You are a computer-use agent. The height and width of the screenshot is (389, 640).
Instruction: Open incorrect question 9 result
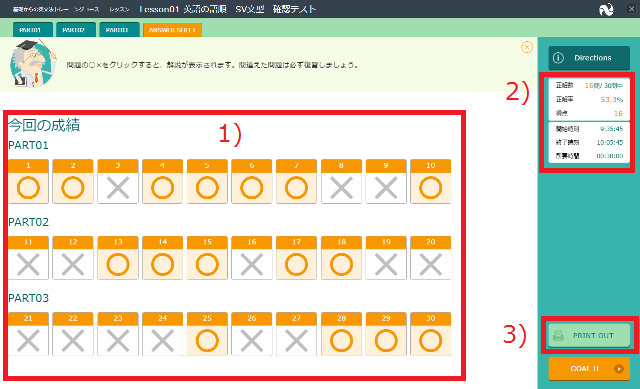pos(386,181)
